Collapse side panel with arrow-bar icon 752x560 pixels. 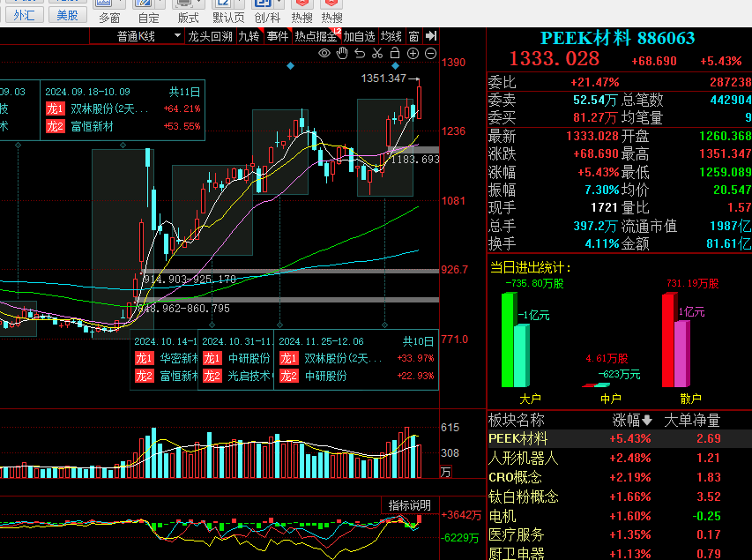pos(431,36)
